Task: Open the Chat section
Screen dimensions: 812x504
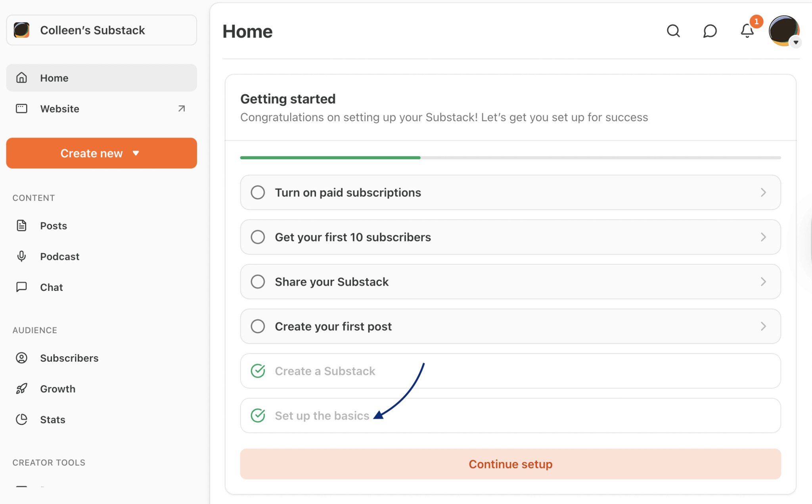Action: [x=51, y=287]
